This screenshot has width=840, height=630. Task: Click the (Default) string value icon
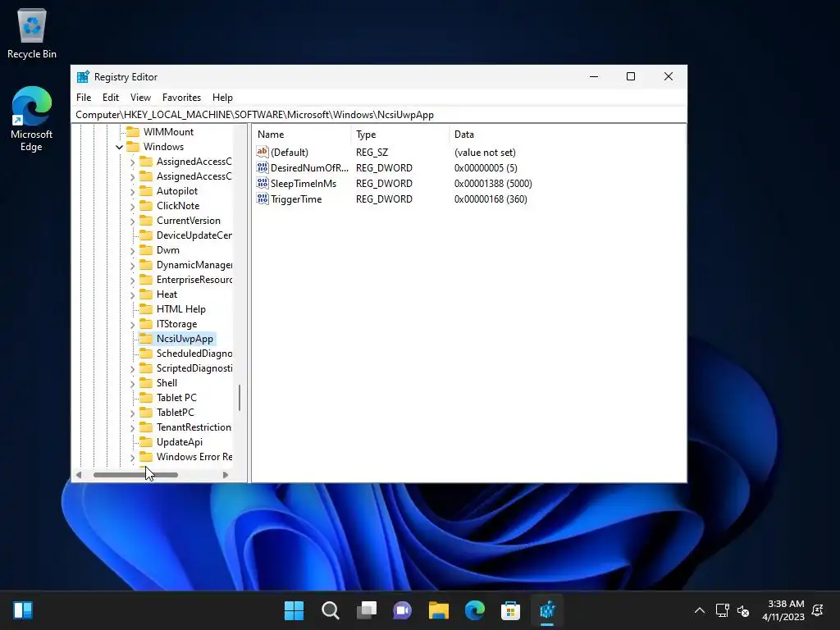[262, 152]
